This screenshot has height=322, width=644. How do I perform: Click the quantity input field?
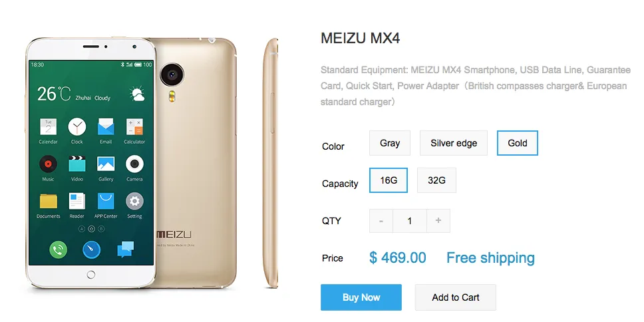(x=410, y=221)
